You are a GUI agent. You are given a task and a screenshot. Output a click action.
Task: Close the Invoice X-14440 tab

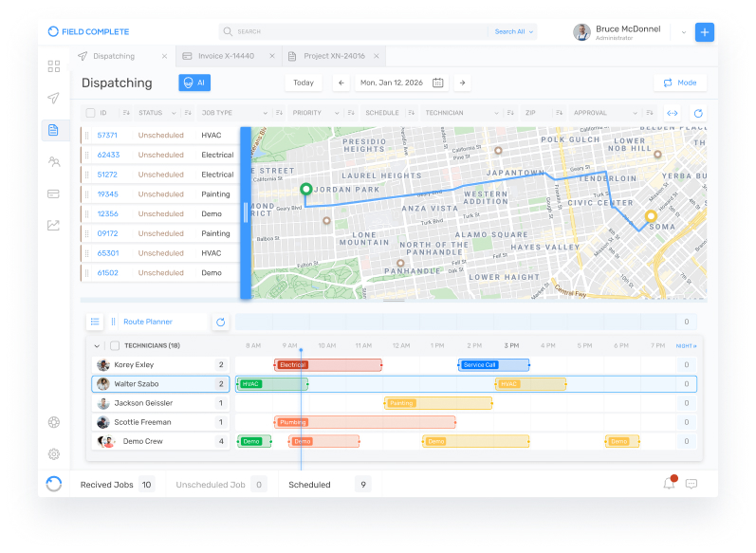[x=272, y=56]
